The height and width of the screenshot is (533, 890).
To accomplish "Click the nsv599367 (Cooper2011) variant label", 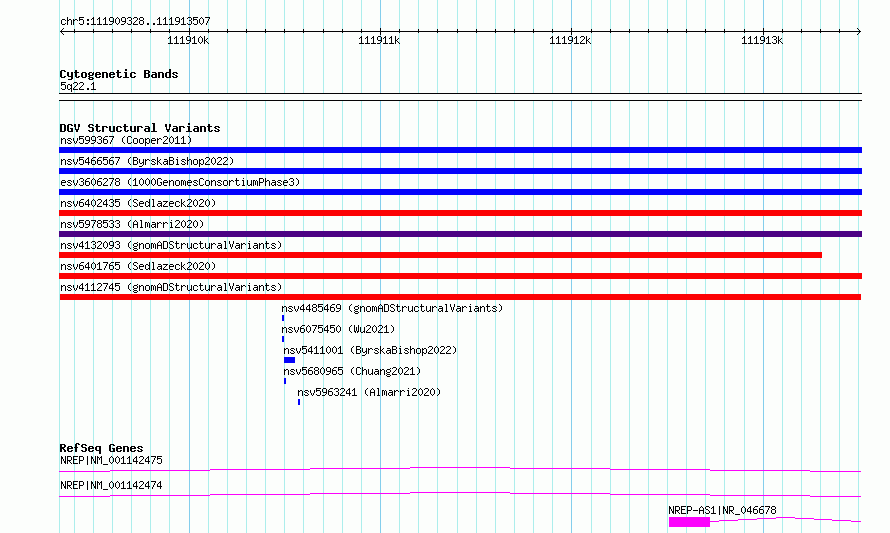I will pos(126,140).
